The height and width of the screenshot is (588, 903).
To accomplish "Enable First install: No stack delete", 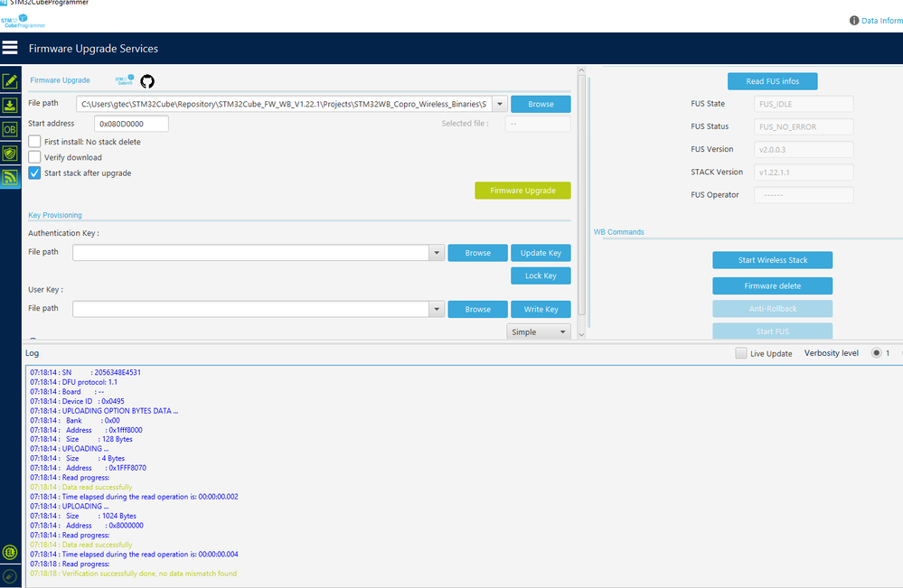I will tap(34, 142).
